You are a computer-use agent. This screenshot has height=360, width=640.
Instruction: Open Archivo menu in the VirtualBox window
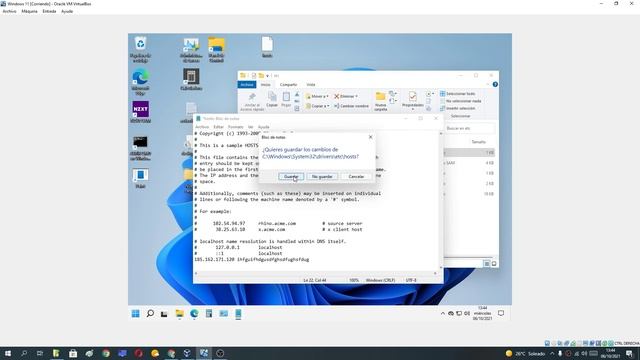point(9,11)
